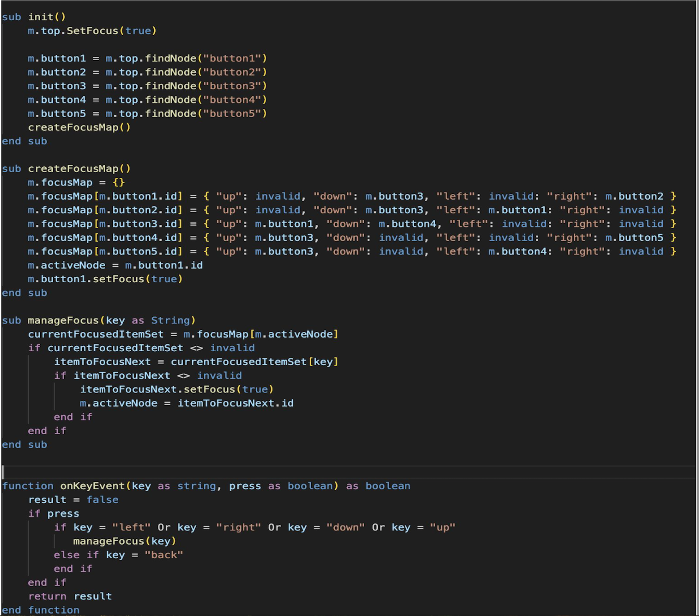Click the empty braces assigned to m.focusMap
This screenshot has height=616, width=699.
(x=118, y=182)
